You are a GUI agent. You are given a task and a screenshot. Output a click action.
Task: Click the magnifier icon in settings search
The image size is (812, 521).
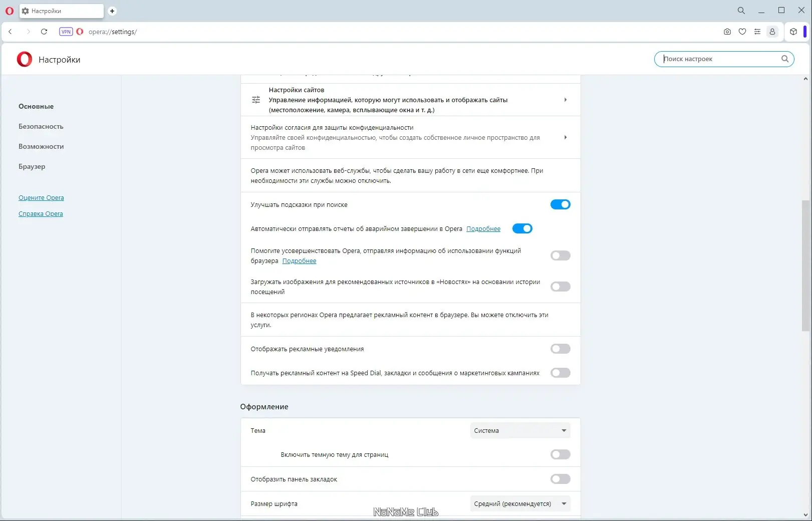click(785, 59)
